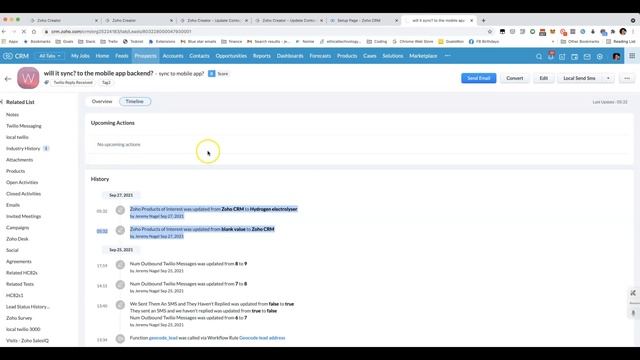Open the Prospects module tab
The width and height of the screenshot is (640, 360).
pyautogui.click(x=145, y=56)
